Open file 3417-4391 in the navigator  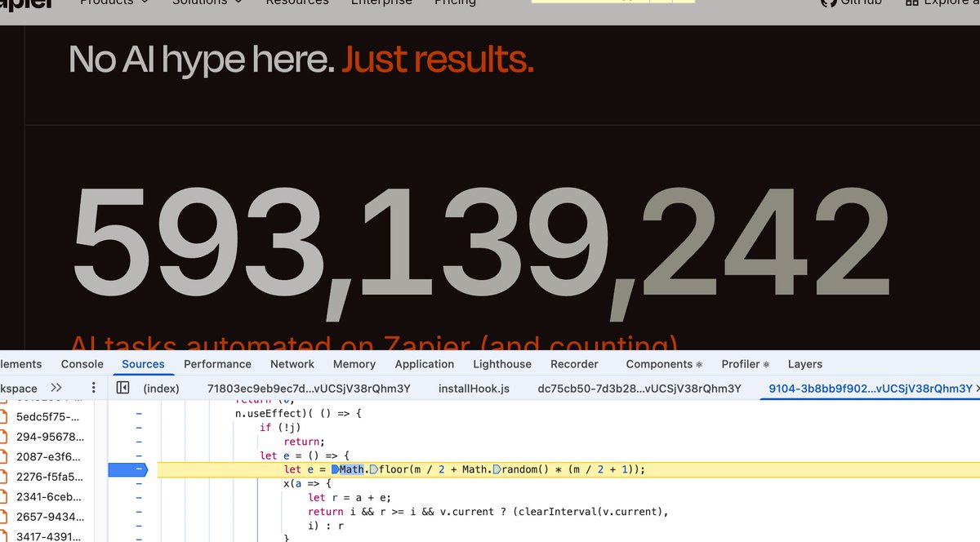coord(49,536)
